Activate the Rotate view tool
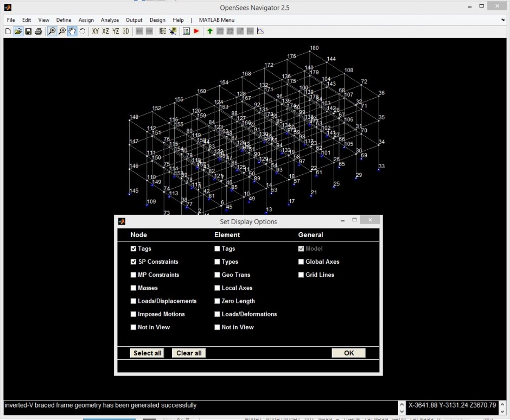 click(x=82, y=31)
